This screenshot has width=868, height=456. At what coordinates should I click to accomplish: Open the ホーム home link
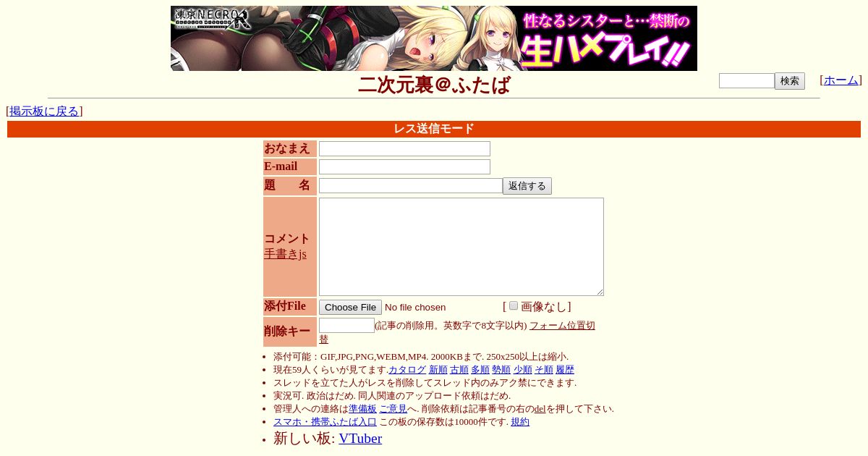(841, 80)
